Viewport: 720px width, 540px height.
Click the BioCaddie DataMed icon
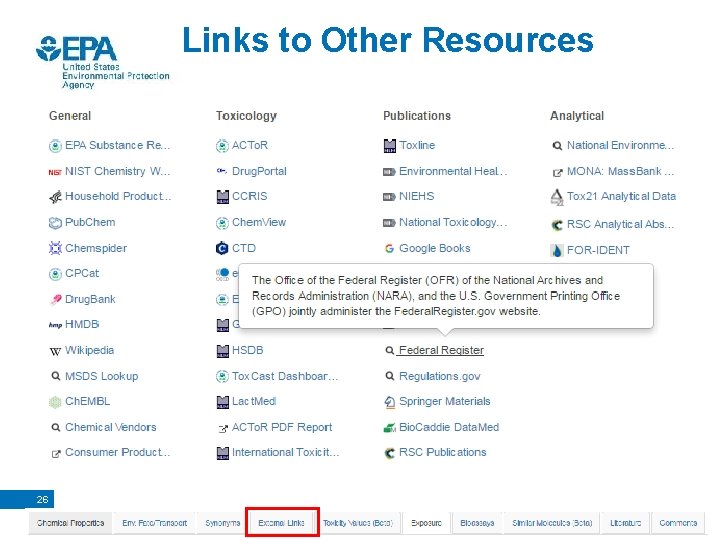click(x=389, y=428)
